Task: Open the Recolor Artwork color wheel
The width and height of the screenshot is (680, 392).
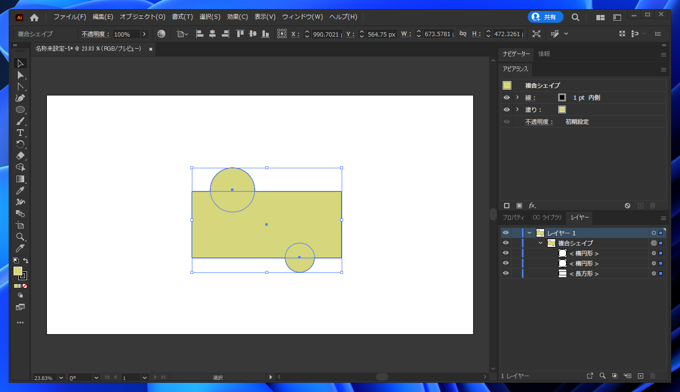Action: click(161, 34)
